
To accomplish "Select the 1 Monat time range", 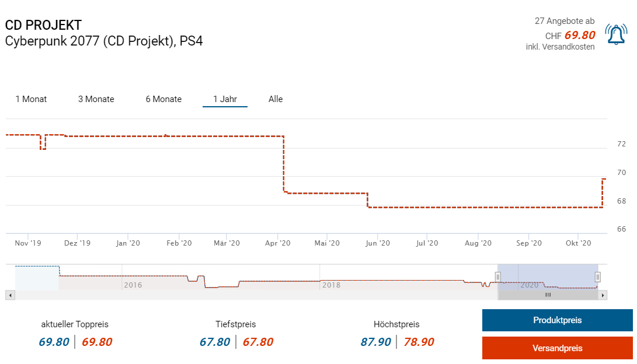I will (x=31, y=99).
